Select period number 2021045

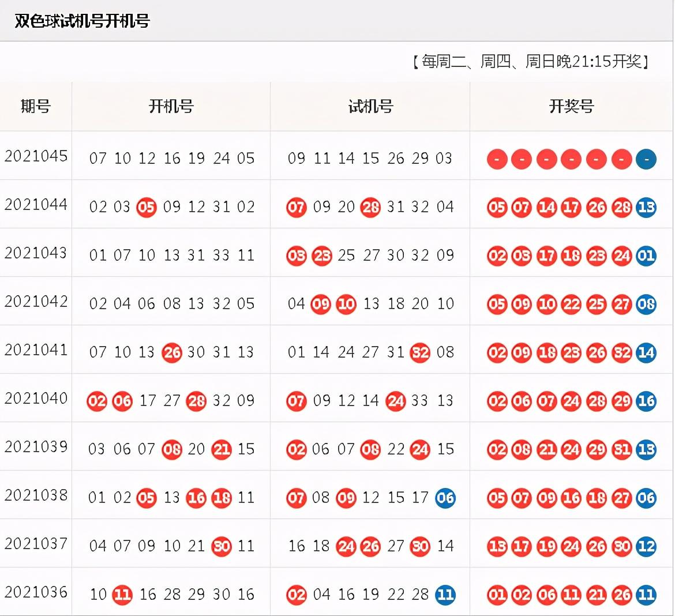coord(36,156)
